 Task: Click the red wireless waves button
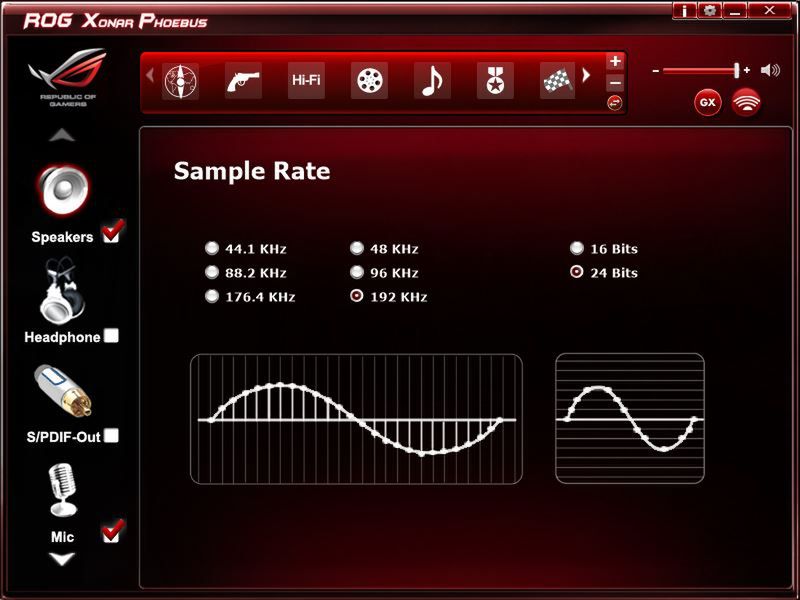tap(746, 103)
